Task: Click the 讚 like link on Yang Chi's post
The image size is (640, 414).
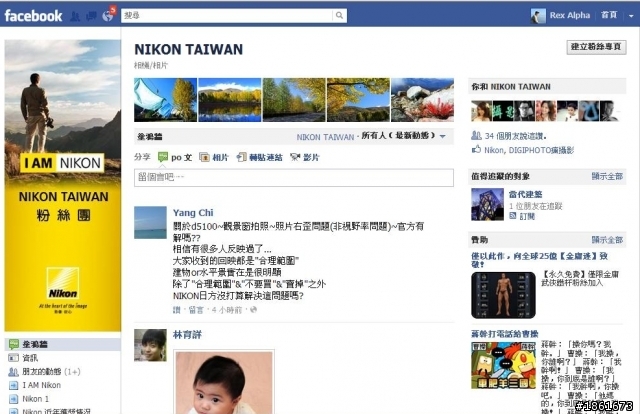Action: (177, 310)
